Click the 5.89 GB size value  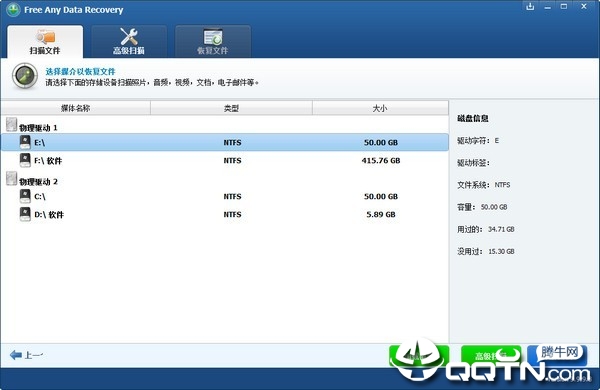tap(381, 214)
